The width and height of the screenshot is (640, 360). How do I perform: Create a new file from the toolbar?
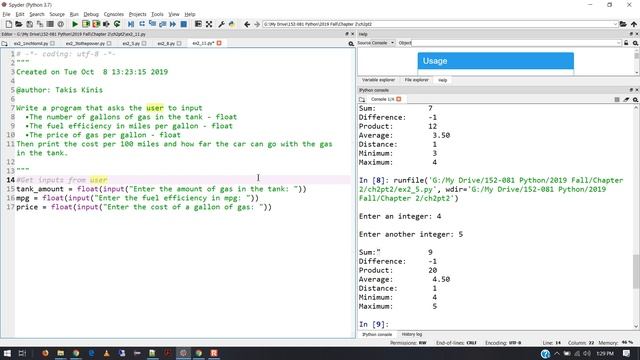(x=9, y=24)
